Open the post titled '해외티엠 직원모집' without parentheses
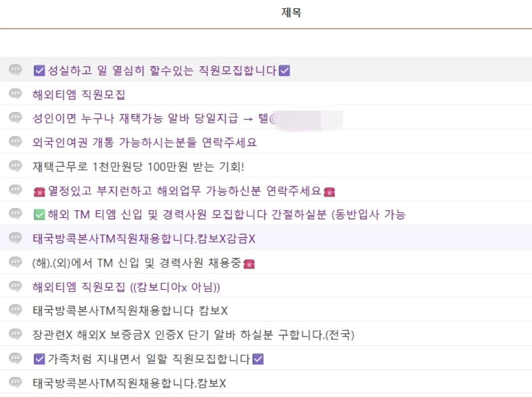The image size is (532, 397). pyautogui.click(x=79, y=95)
